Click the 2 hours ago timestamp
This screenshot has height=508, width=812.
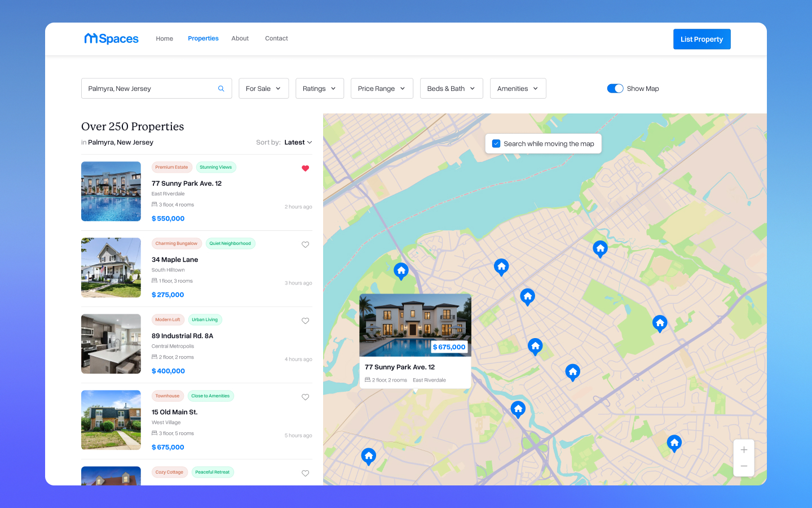(x=298, y=207)
